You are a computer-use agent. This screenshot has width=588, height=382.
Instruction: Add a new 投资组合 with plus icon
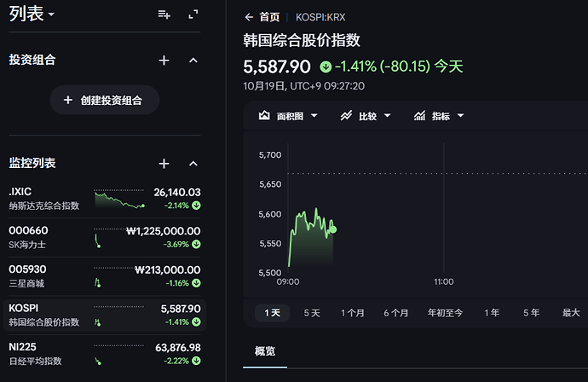pos(164,61)
